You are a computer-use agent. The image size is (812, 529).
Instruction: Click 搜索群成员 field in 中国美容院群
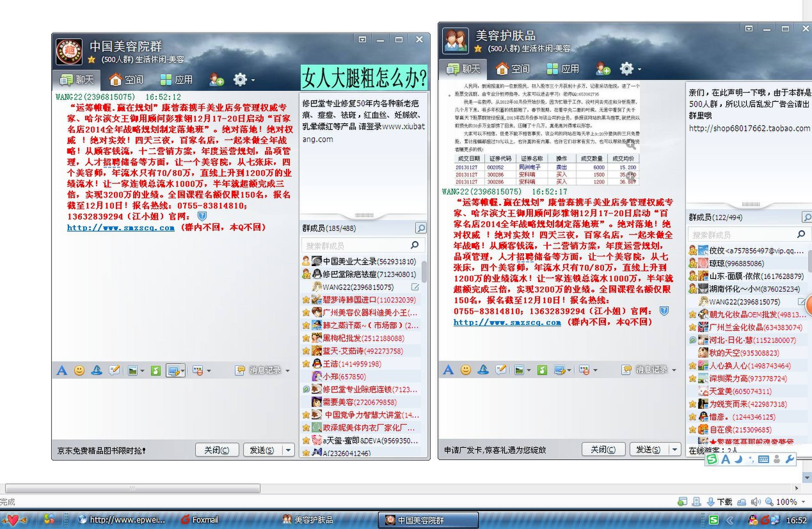point(363,246)
